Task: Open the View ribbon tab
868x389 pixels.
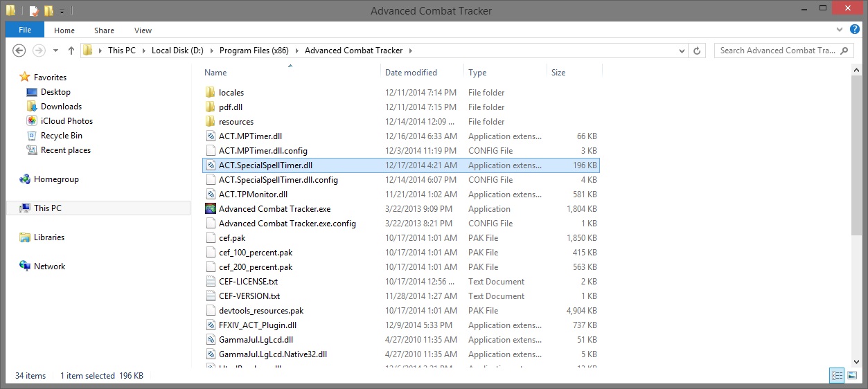Action: coord(143,30)
